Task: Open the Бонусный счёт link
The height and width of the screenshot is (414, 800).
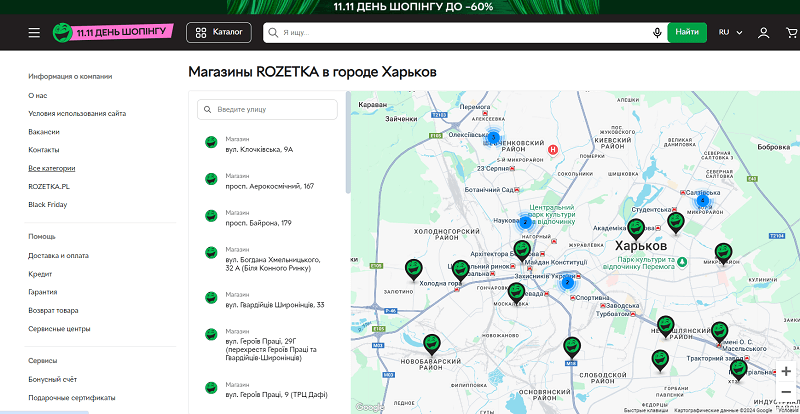Action: pyautogui.click(x=53, y=379)
